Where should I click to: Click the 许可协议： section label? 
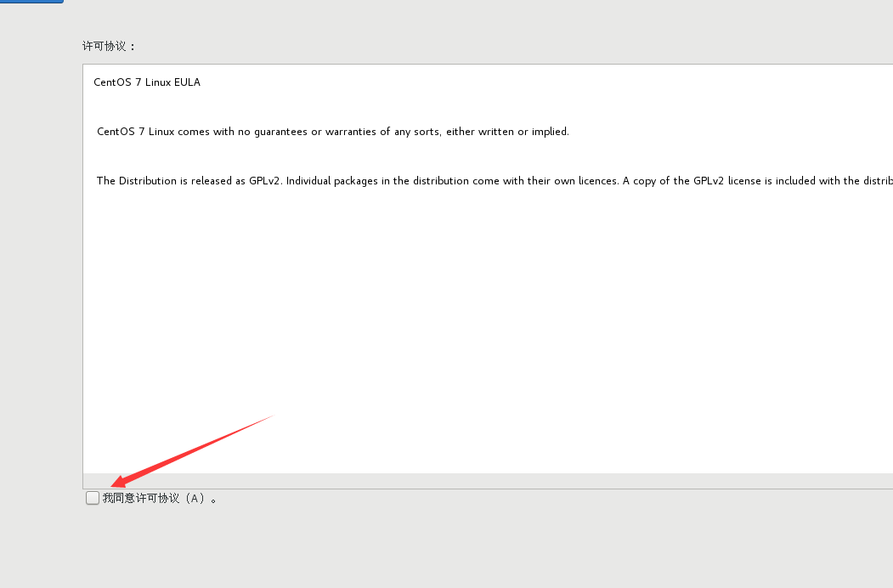pyautogui.click(x=109, y=46)
